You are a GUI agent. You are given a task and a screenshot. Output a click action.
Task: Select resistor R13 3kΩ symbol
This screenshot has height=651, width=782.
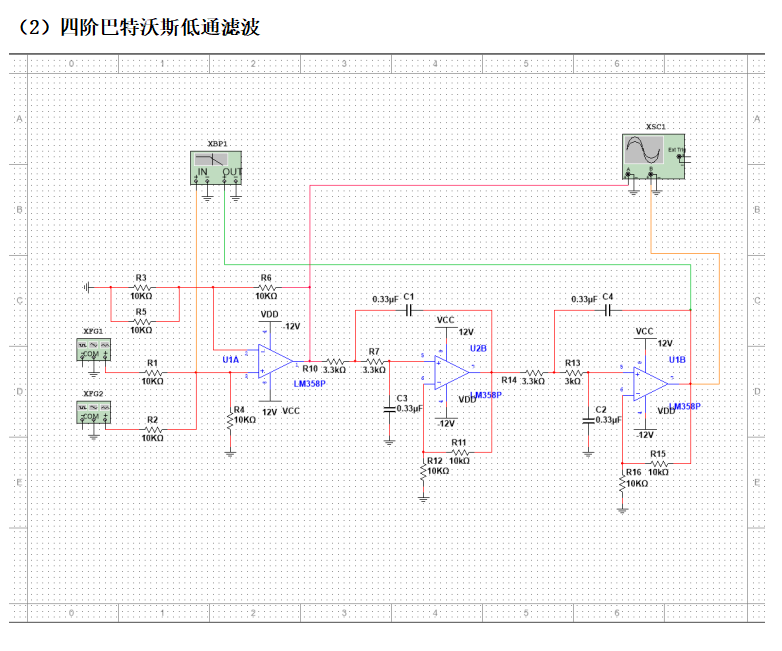pyautogui.click(x=574, y=373)
